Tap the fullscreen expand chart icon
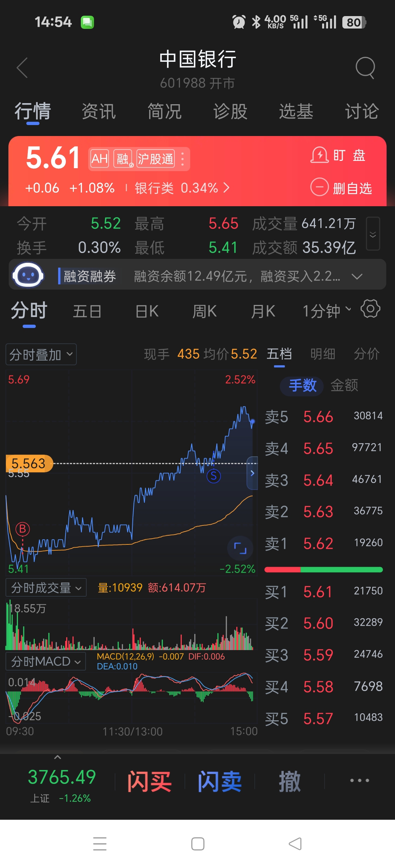 pyautogui.click(x=240, y=548)
